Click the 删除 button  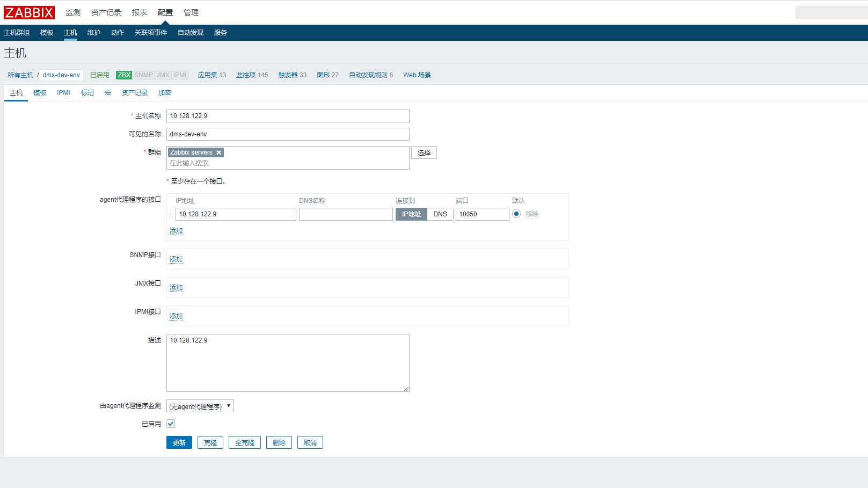click(x=279, y=442)
